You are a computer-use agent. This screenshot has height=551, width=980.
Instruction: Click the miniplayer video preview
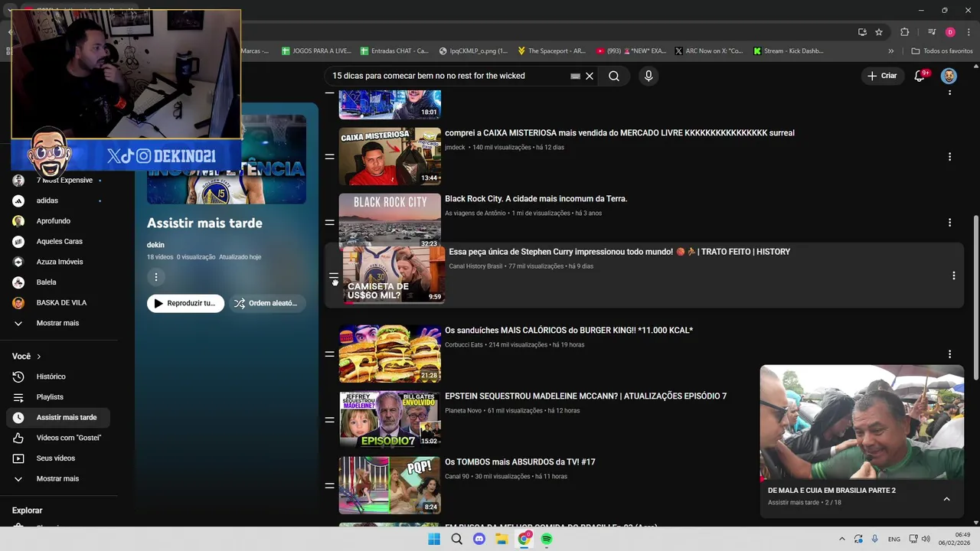[861, 422]
